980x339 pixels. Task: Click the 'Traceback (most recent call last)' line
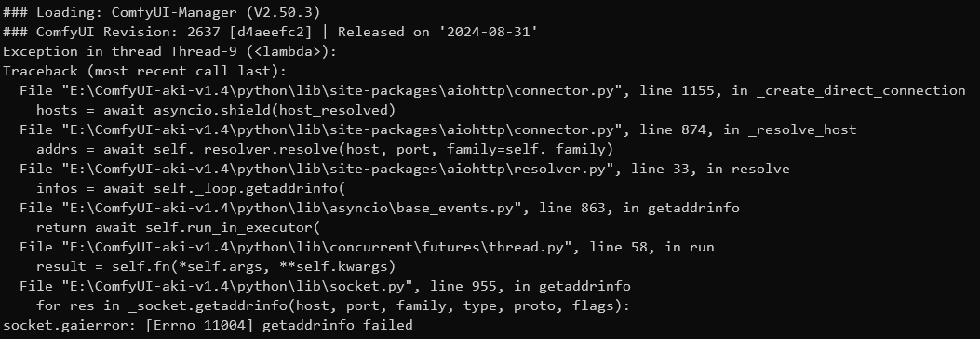[x=144, y=71]
